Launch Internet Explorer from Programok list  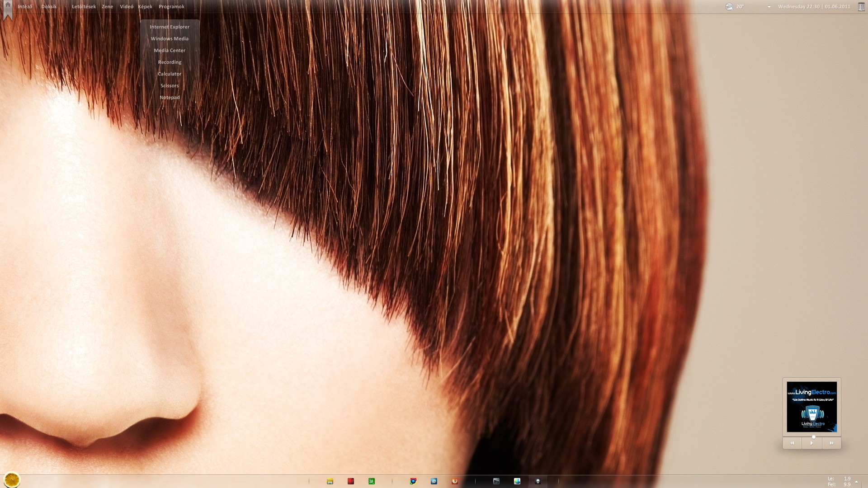pyautogui.click(x=170, y=27)
